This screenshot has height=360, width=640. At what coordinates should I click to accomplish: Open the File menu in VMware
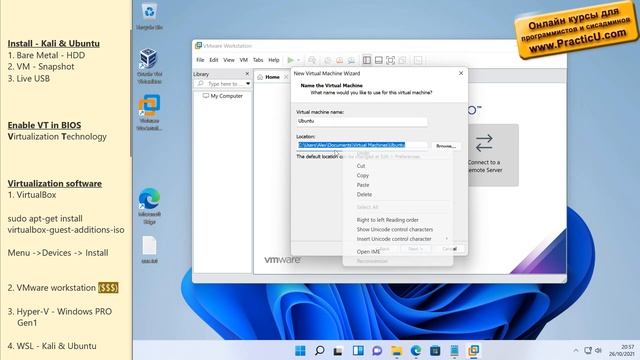200,60
